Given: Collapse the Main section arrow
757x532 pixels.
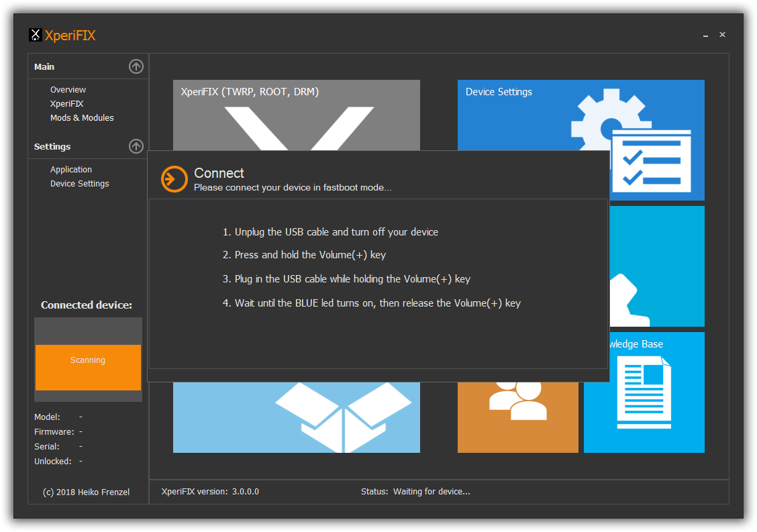Looking at the screenshot, I should pos(136,66).
